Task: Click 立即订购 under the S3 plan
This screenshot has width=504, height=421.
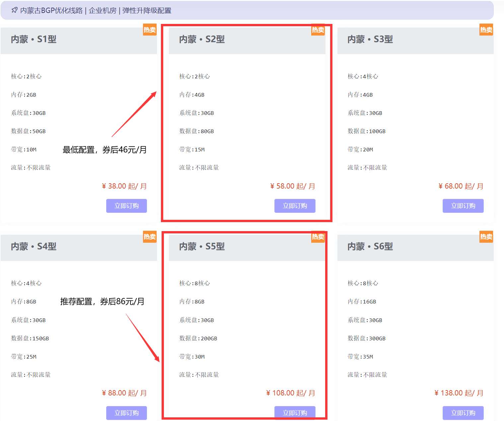Action: pos(463,206)
